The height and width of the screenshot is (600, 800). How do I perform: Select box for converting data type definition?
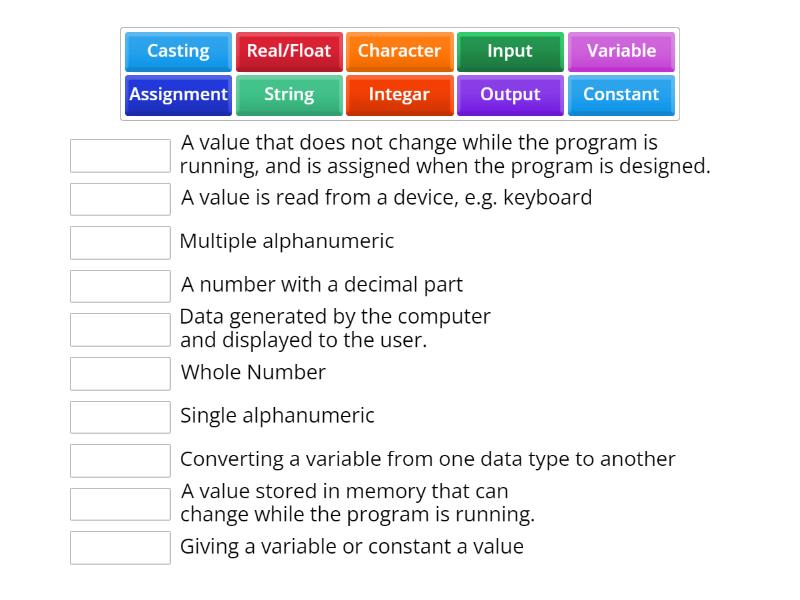click(120, 460)
